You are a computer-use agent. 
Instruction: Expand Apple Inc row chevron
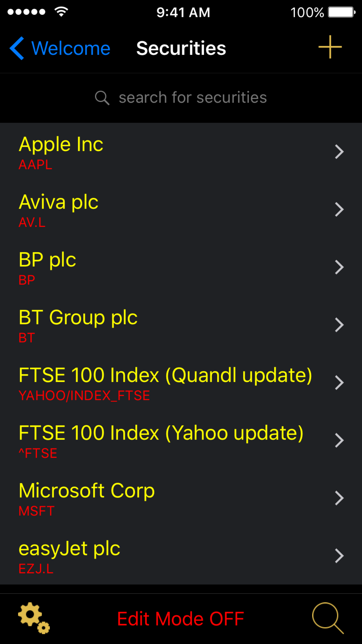(x=339, y=152)
